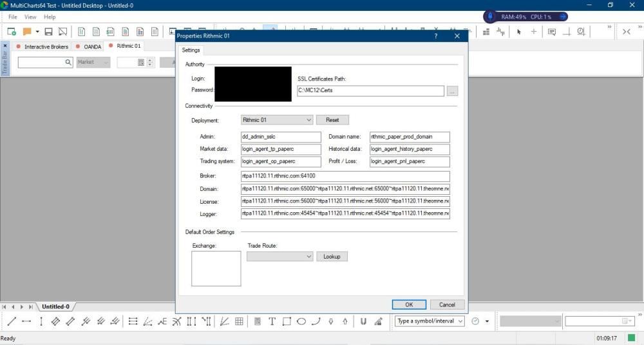
Task: Click the Reset button
Action: pyautogui.click(x=332, y=120)
